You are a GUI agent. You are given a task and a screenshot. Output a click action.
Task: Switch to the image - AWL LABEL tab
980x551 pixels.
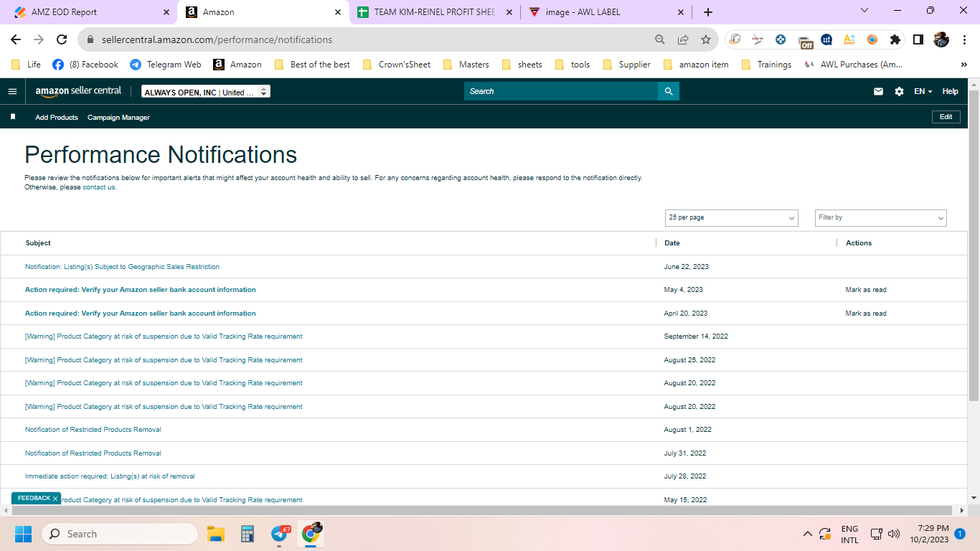coord(606,12)
